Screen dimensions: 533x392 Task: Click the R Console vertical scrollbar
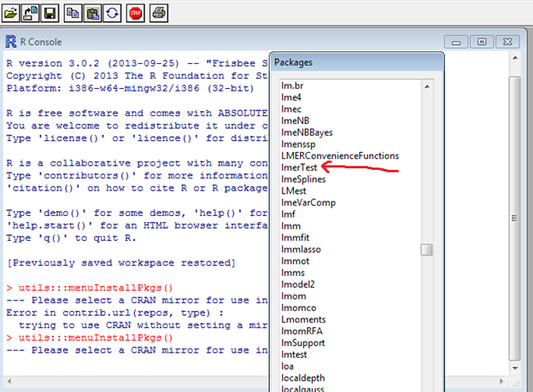point(514,214)
